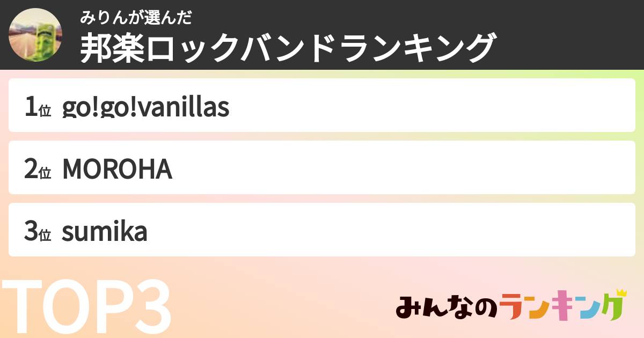Open the MOROHA band name
This screenshot has height=338, width=644.
tap(117, 169)
